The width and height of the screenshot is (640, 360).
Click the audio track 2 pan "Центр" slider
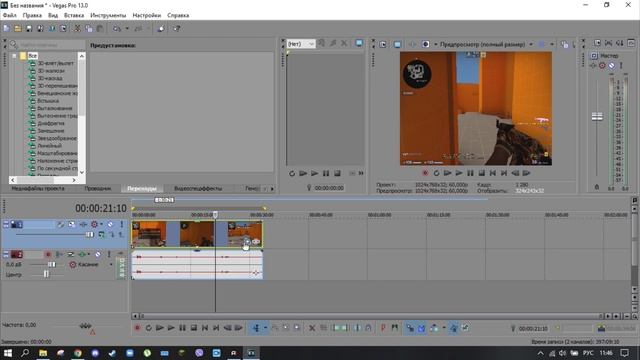tap(46, 274)
